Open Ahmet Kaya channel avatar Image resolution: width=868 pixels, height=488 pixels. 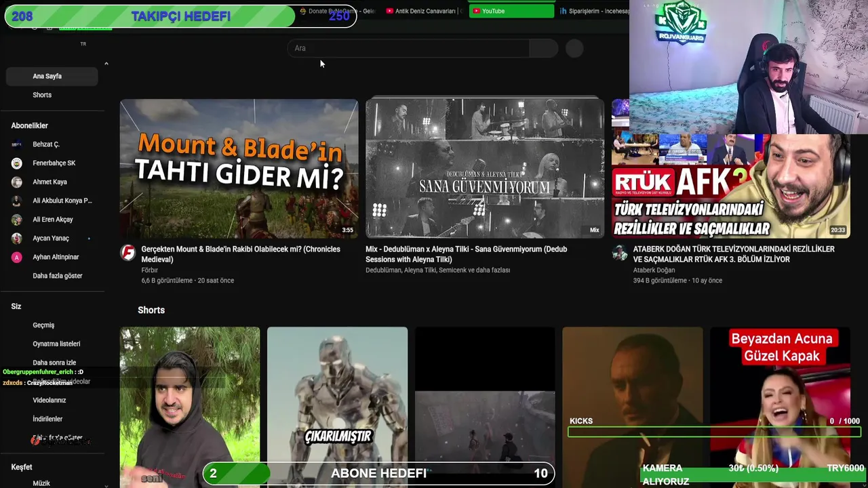pos(17,182)
